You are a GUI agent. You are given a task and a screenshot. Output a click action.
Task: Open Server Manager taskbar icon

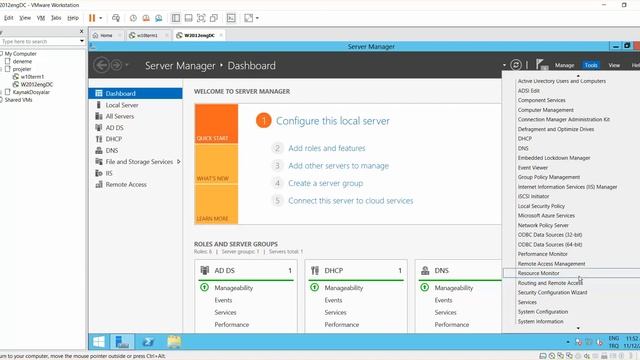coord(122,342)
